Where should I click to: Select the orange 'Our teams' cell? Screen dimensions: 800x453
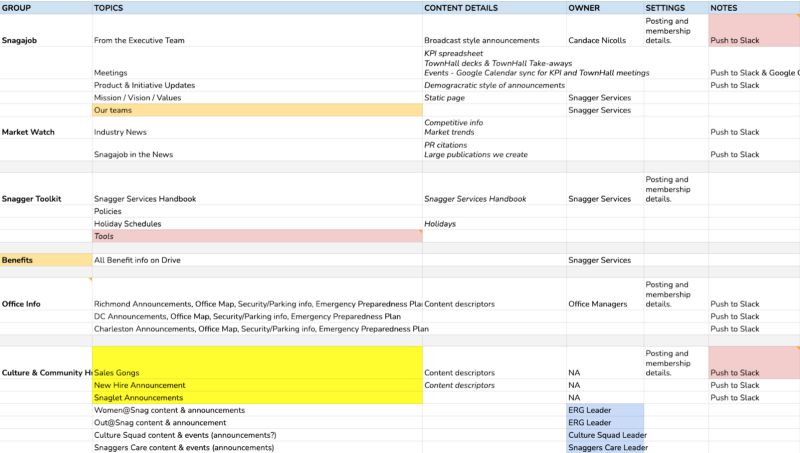click(257, 110)
